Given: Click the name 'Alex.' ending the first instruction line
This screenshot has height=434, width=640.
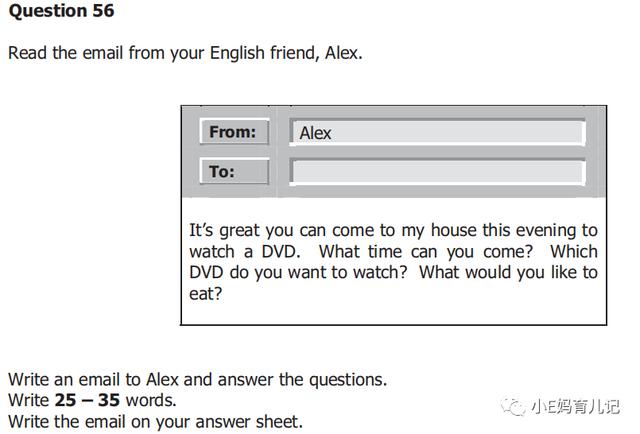Looking at the screenshot, I should pos(344,53).
